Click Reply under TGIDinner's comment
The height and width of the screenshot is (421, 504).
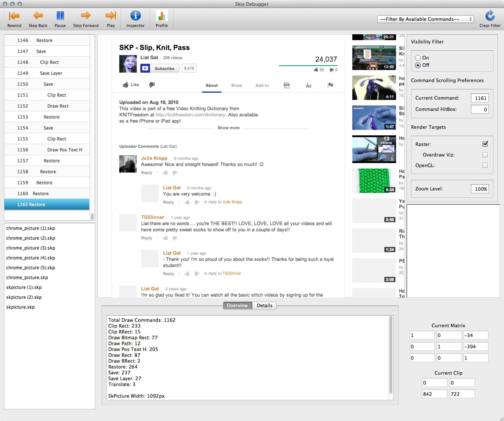(146, 238)
